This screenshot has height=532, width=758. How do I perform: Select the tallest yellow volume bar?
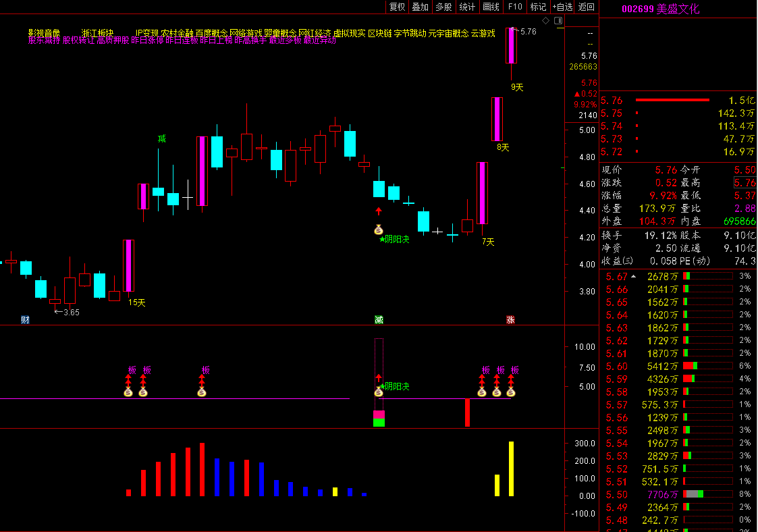(x=511, y=469)
